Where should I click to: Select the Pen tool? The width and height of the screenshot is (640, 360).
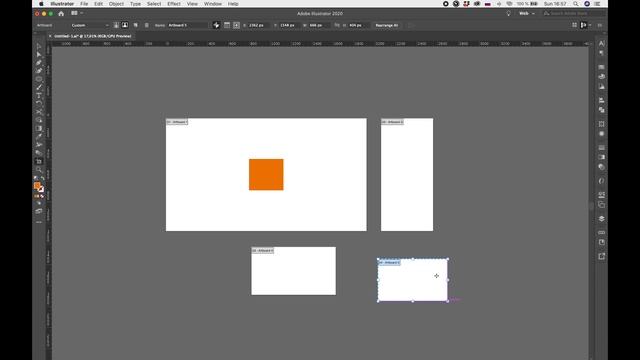39,63
